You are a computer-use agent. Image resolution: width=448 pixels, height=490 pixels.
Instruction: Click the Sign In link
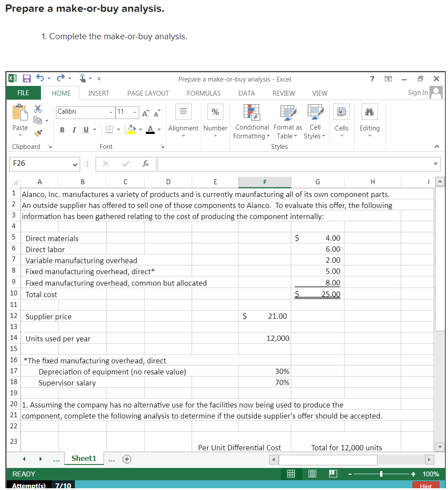[418, 93]
